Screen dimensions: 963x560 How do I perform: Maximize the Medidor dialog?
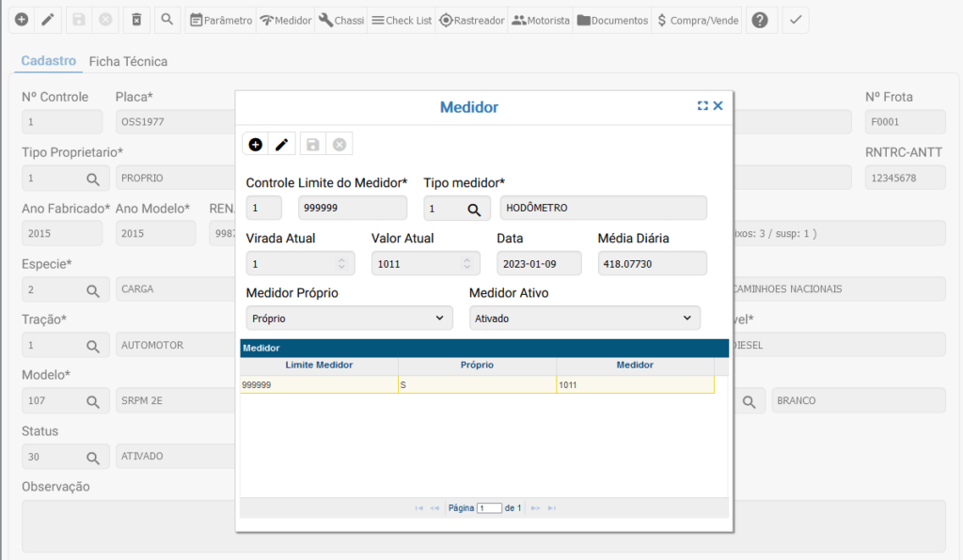[x=702, y=106]
